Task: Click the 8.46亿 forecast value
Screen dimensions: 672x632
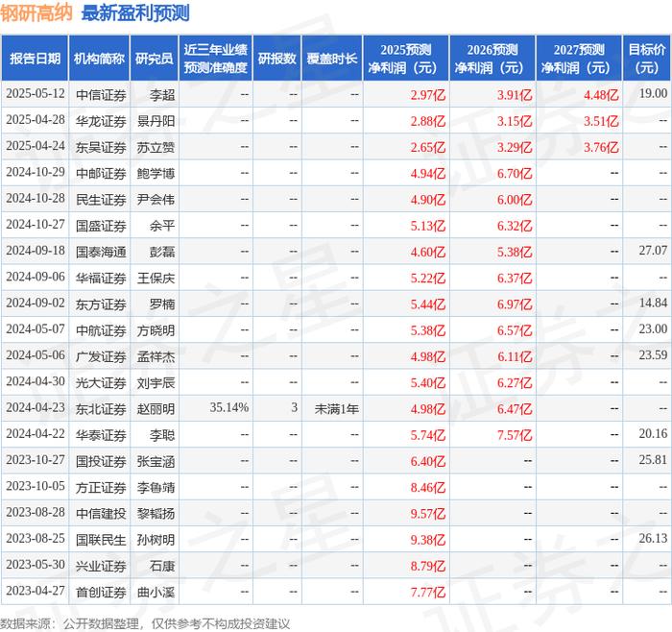Action: [x=428, y=487]
